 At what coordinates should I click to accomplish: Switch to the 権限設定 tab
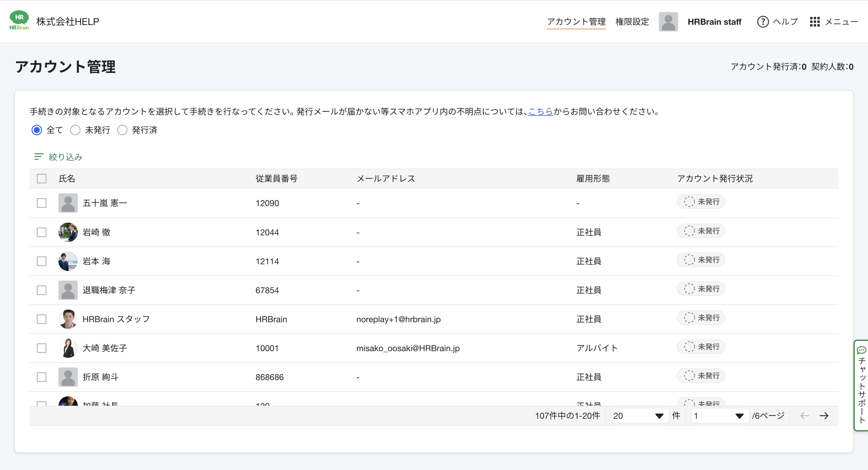(632, 22)
